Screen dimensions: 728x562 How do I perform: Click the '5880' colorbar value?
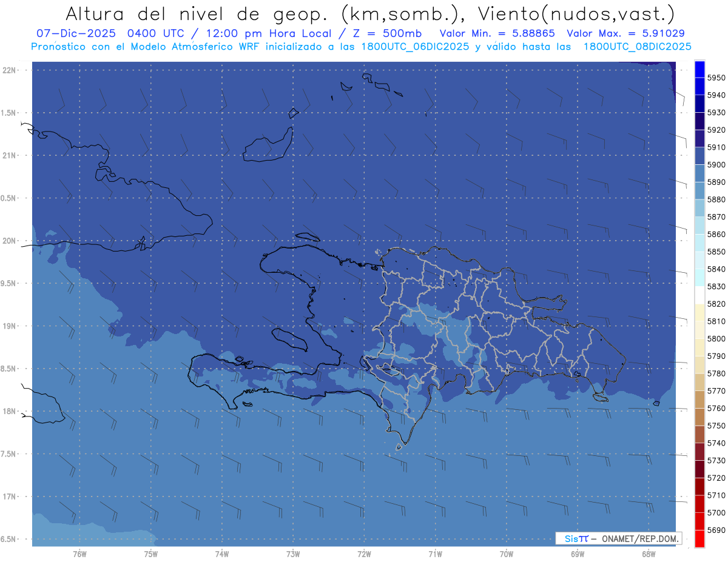(x=716, y=199)
